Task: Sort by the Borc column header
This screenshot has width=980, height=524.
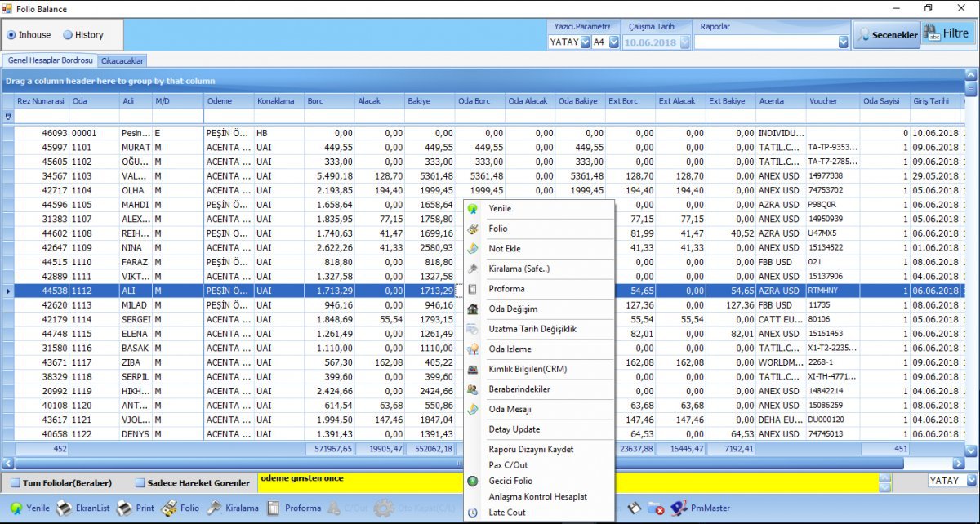Action: [x=329, y=101]
